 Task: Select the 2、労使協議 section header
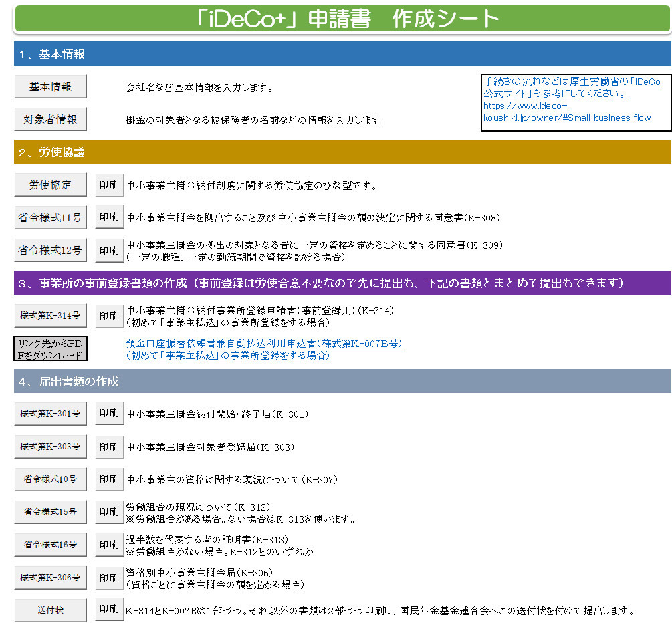coord(342,152)
